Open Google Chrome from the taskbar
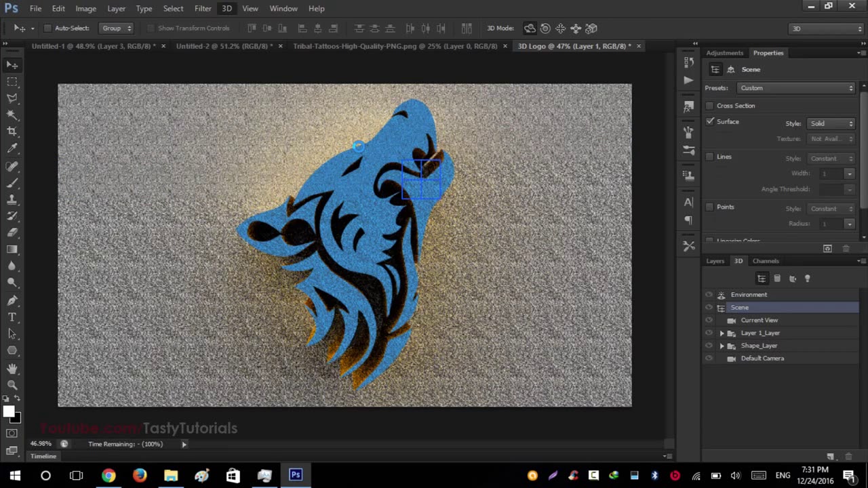This screenshot has height=488, width=868. (108, 475)
